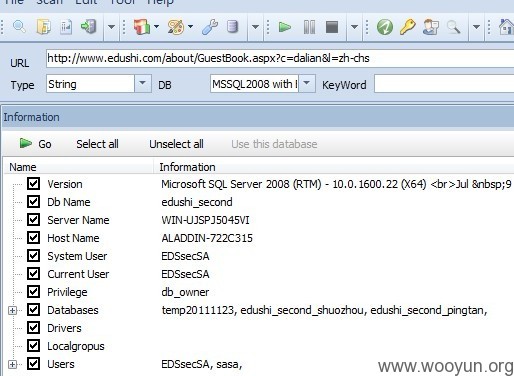Screen dimensions: 514x376
Task: Click the stacked yellow documents toolbar icon
Action: pyautogui.click(x=43, y=27)
